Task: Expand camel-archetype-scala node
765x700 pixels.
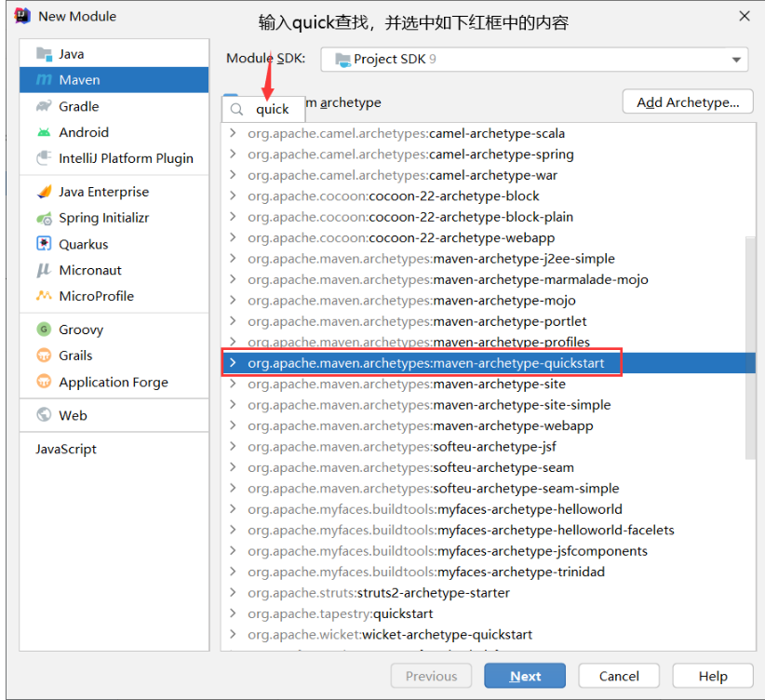Action: [234, 133]
